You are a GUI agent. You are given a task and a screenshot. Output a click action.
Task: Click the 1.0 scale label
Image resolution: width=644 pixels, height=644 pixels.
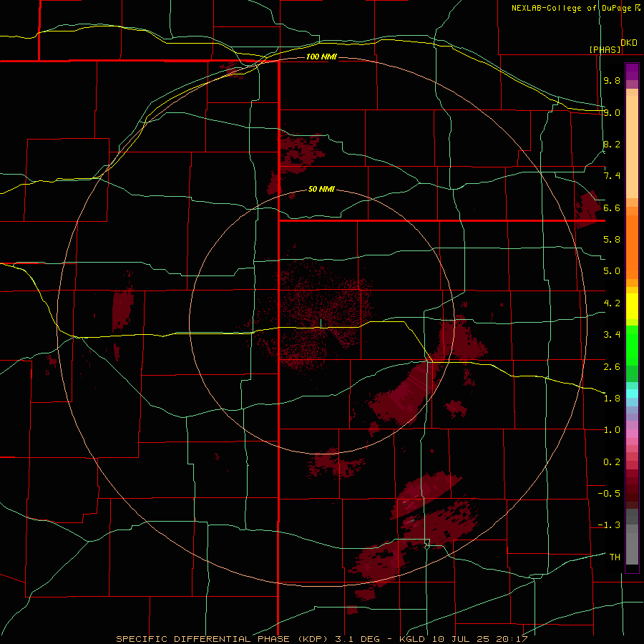pos(612,430)
